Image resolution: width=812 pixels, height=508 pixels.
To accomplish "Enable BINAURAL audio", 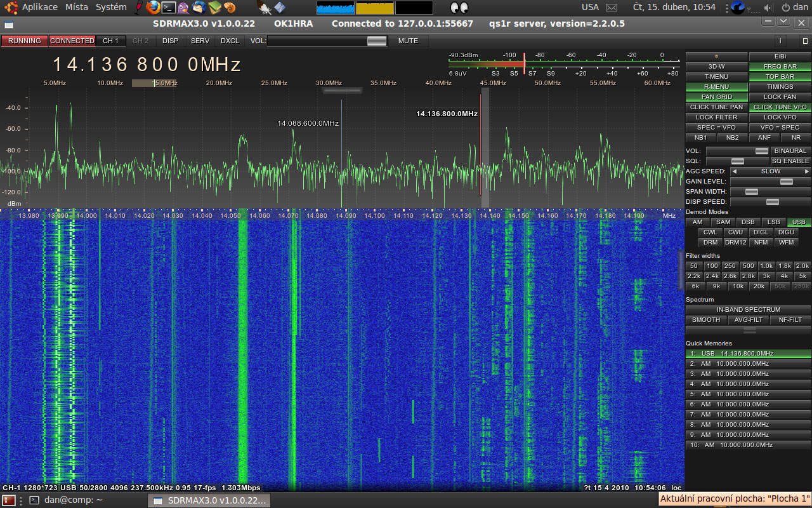I will pyautogui.click(x=790, y=151).
